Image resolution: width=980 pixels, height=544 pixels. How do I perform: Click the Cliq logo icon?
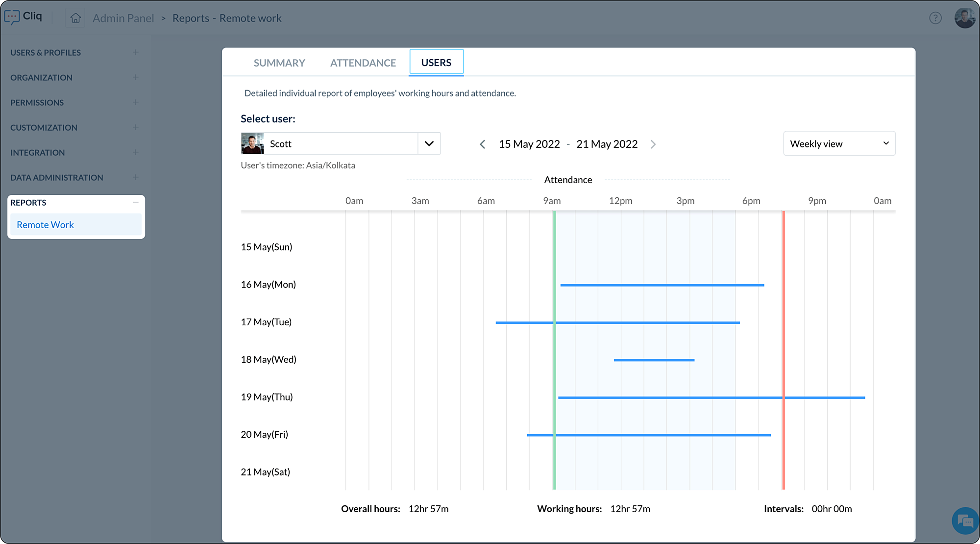[x=12, y=17]
